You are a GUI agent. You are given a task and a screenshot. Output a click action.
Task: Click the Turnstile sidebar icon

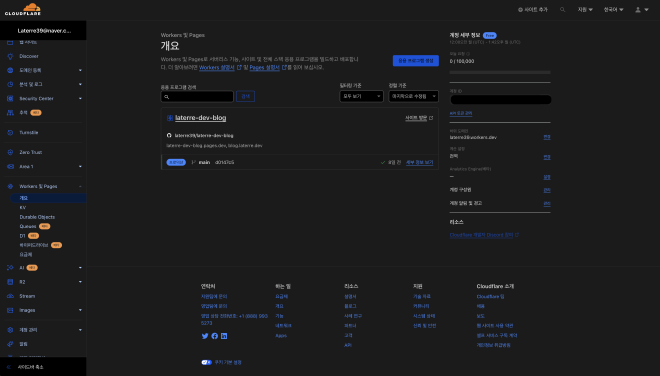coord(10,133)
